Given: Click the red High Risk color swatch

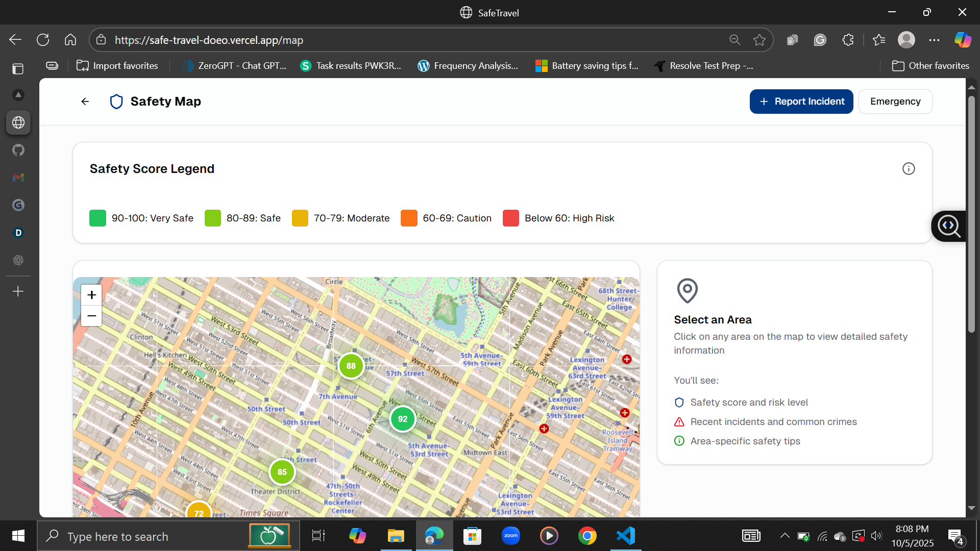Looking at the screenshot, I should (x=511, y=218).
